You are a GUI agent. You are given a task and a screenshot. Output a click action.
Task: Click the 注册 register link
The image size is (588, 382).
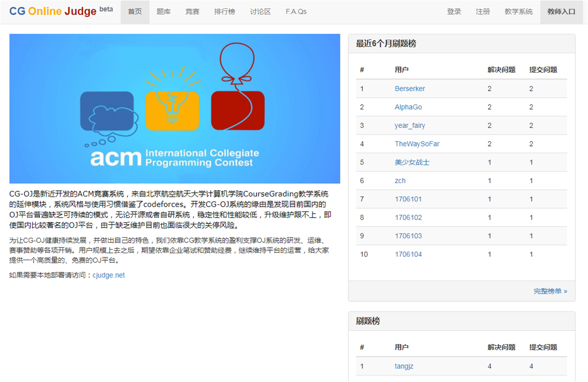click(483, 12)
